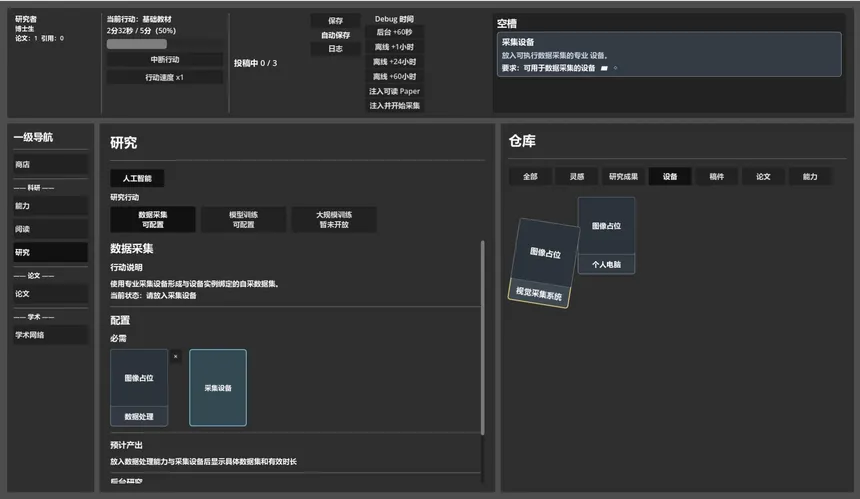
Task: Open the 日志 log
Action: click(x=335, y=49)
